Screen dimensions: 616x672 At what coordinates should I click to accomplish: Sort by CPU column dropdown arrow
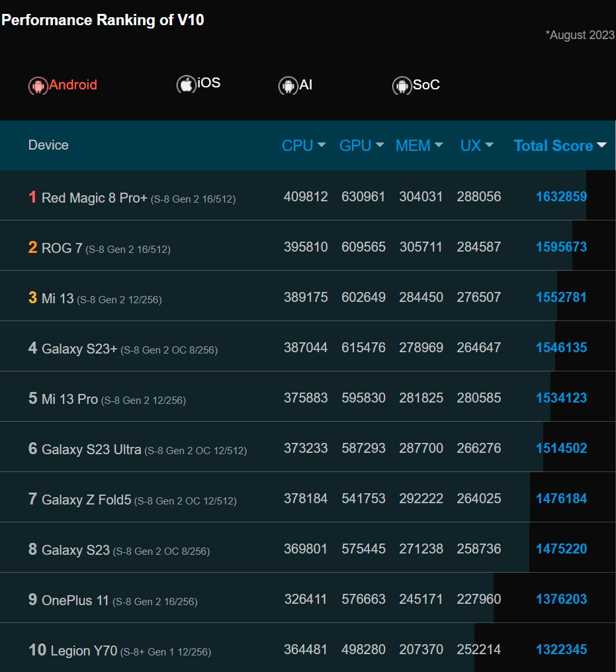pos(322,146)
